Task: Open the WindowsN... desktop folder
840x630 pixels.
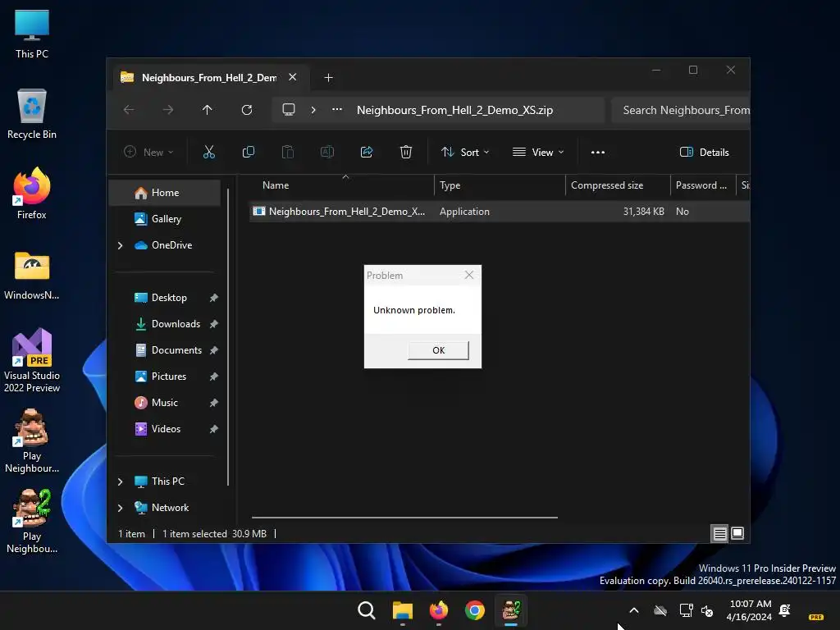Action: 32,275
